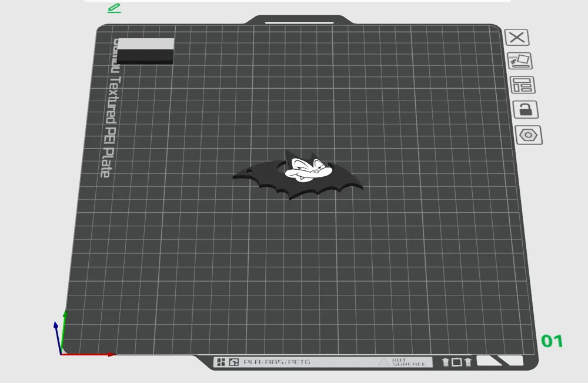Click the Textured PEI Plate label
The image size is (588, 383).
106,117
